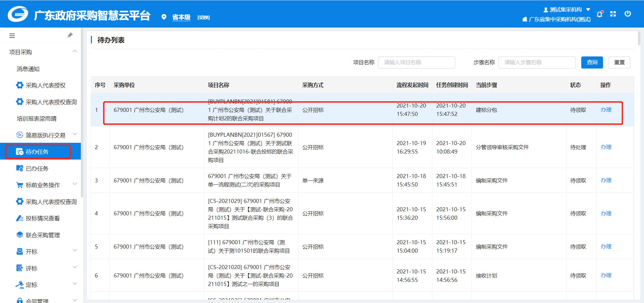Toggle fullscreen with the expand icon
644x303 pixels.
pyautogui.click(x=613, y=14)
